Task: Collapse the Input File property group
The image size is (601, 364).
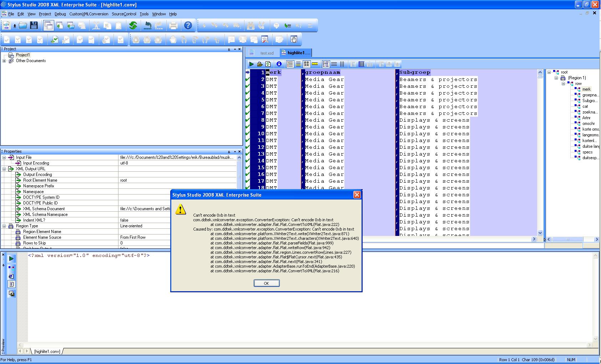Action: (x=4, y=157)
